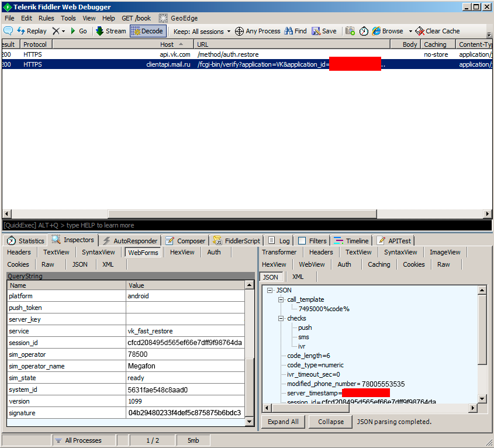Click GET /book menu item

pos(136,18)
